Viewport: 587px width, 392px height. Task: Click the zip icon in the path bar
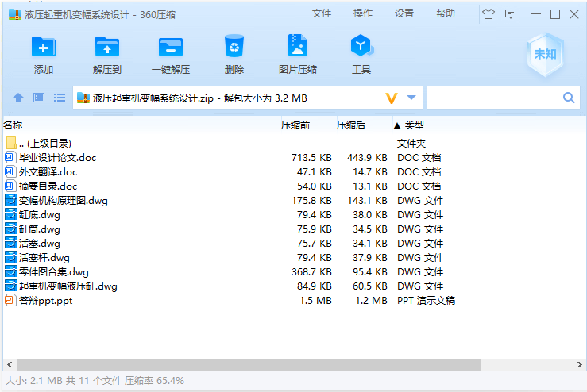pyautogui.click(x=83, y=98)
